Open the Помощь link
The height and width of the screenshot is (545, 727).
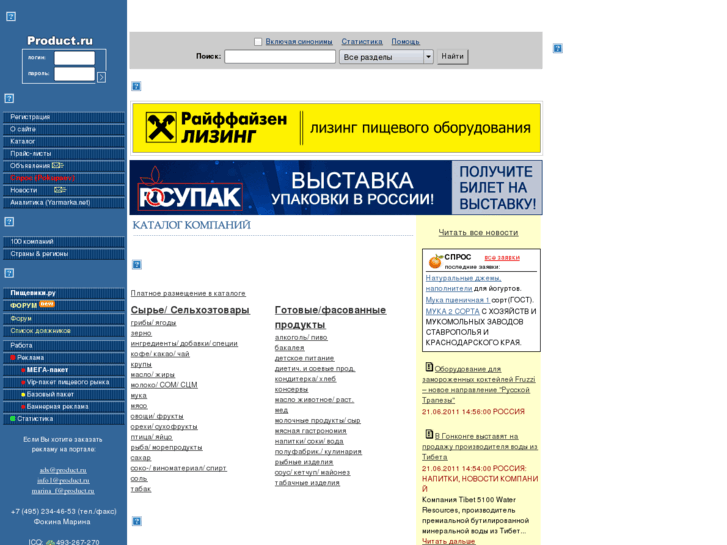pos(406,42)
